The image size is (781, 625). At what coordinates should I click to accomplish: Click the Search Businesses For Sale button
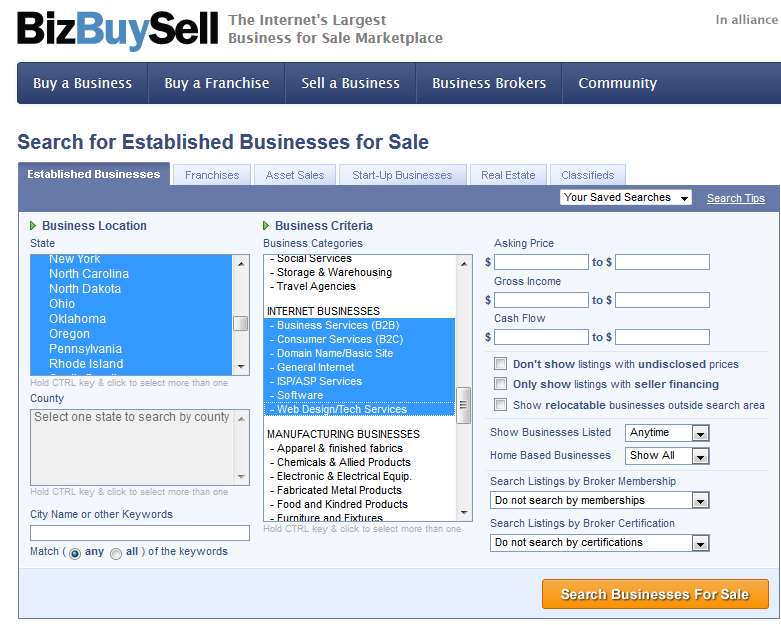click(655, 594)
